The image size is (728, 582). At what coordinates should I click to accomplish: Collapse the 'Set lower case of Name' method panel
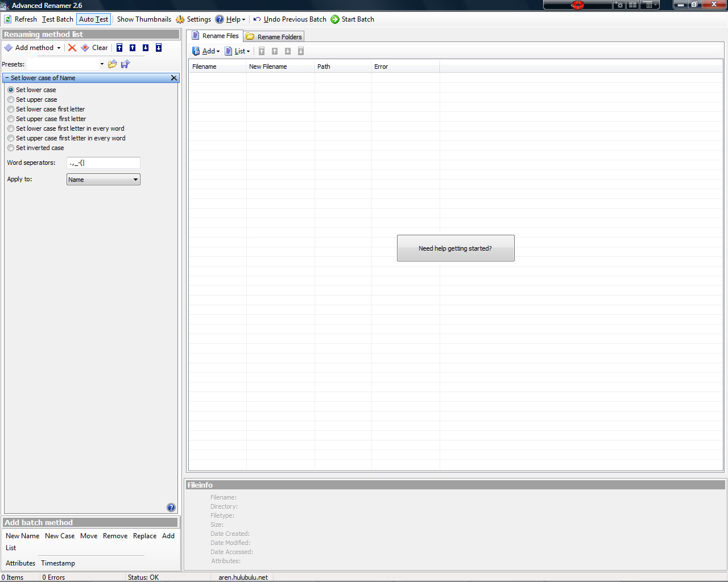[x=7, y=78]
